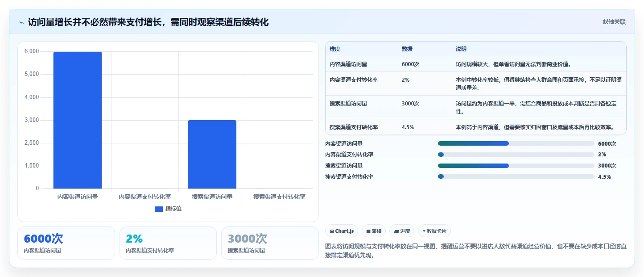Click the 6000次 data card

click(66, 243)
